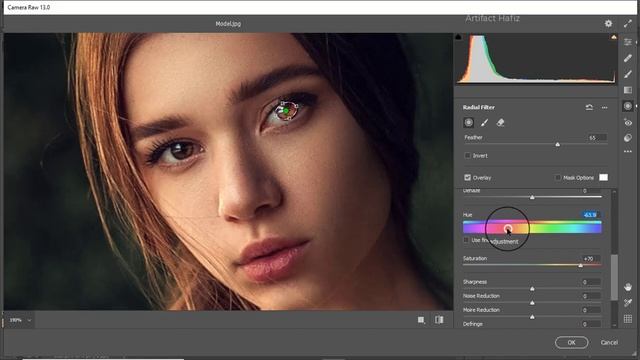640x360 pixels.
Task: Confirm changes with the OK button
Action: coord(571,342)
